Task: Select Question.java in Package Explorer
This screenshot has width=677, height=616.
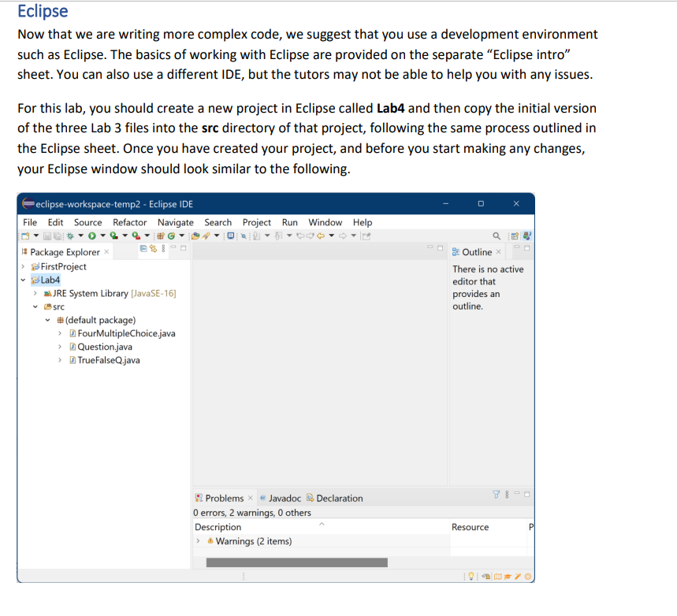Action: (x=101, y=347)
